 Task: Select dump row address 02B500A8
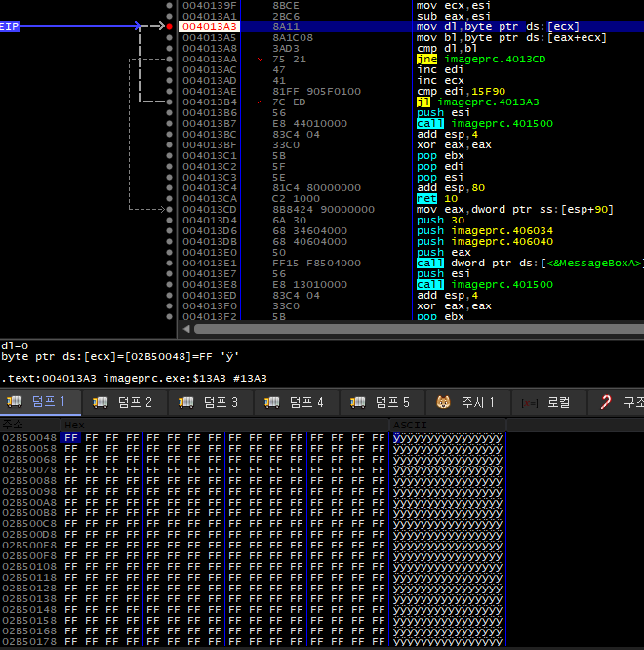pos(29,503)
